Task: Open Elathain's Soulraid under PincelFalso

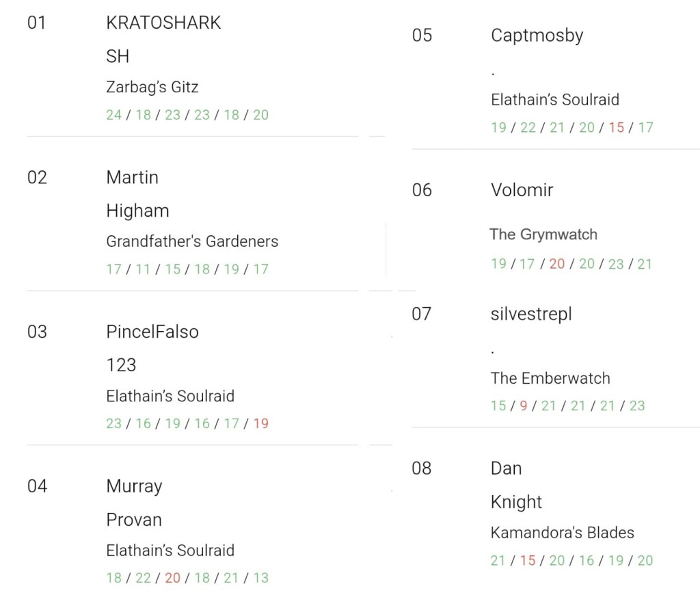Action: (x=170, y=396)
